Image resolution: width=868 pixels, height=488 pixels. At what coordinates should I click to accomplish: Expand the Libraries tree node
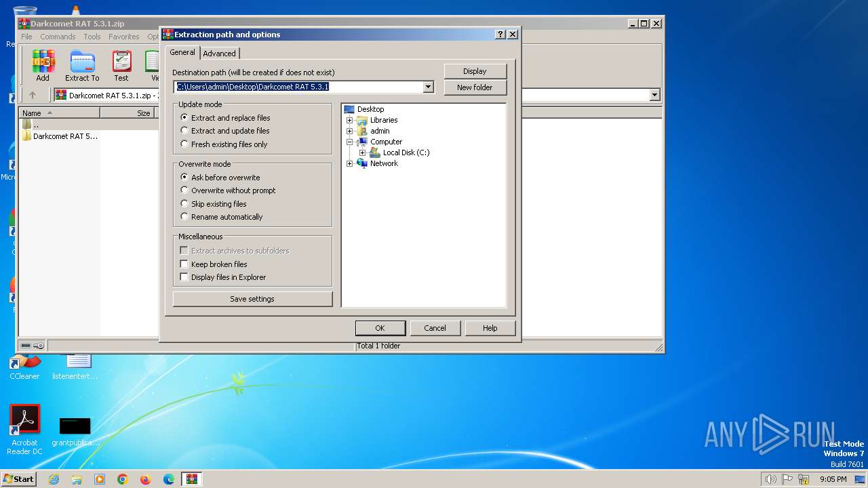tap(350, 120)
